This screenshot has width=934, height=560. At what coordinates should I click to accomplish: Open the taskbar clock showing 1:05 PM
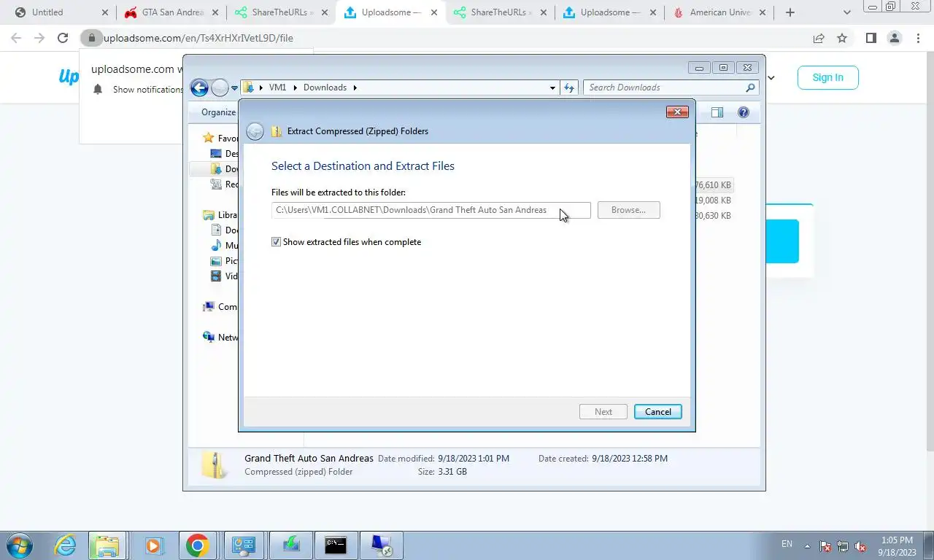[x=897, y=546]
